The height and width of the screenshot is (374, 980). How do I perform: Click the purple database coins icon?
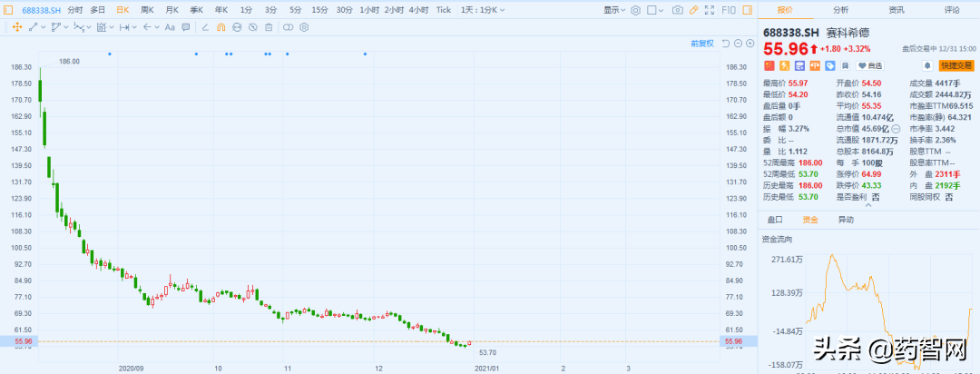pyautogui.click(x=800, y=65)
